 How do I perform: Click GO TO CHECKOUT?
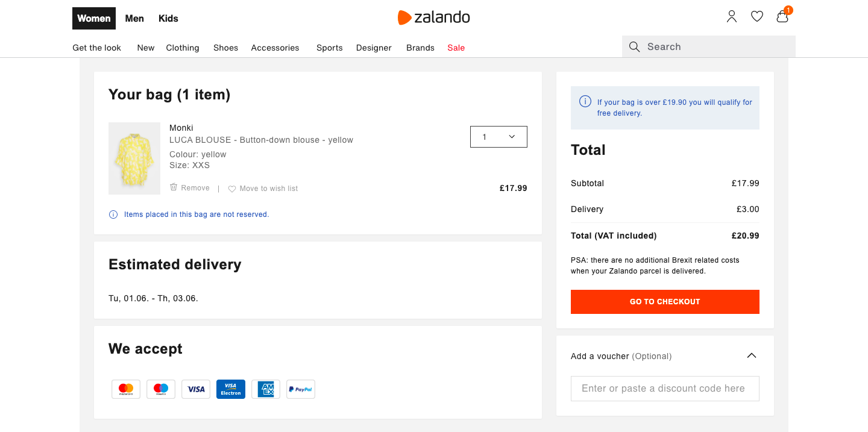tap(665, 301)
